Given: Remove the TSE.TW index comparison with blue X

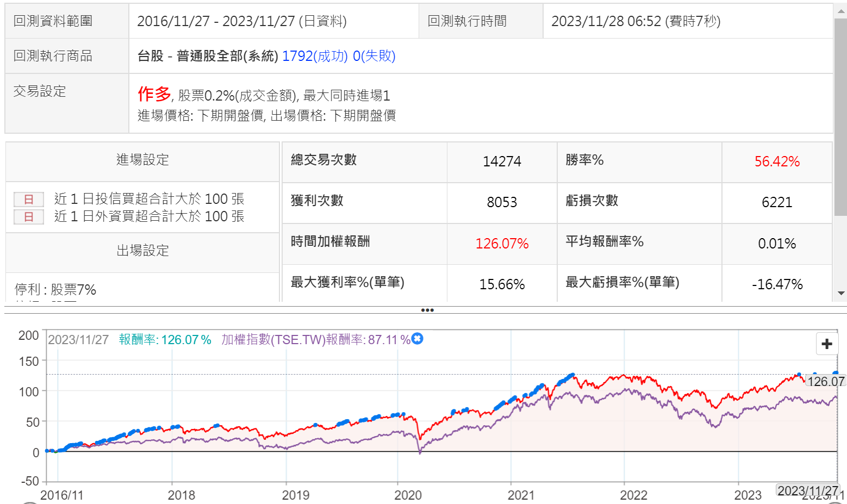Looking at the screenshot, I should pyautogui.click(x=417, y=339).
